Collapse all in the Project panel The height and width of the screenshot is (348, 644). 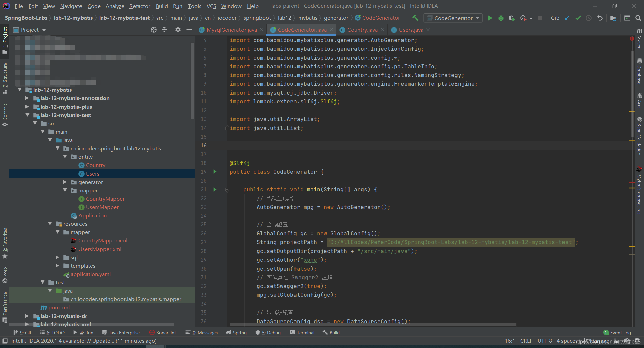pos(164,30)
